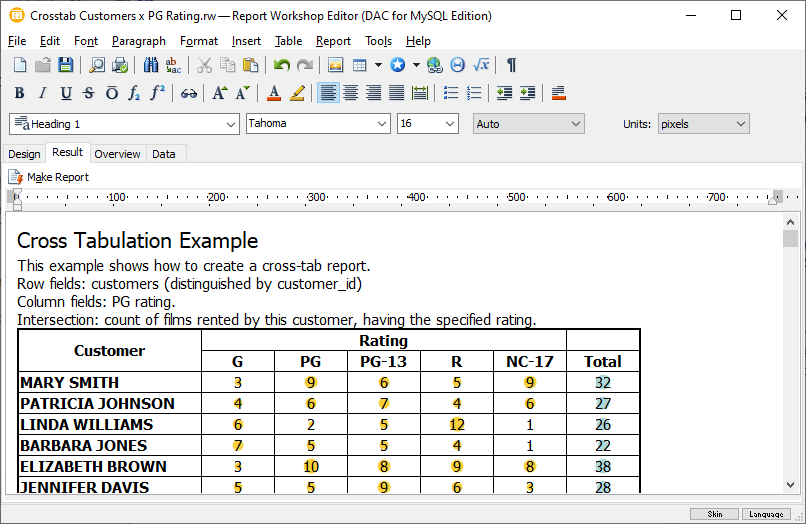806x524 pixels.
Task: Click the square root formula icon
Action: 481,65
